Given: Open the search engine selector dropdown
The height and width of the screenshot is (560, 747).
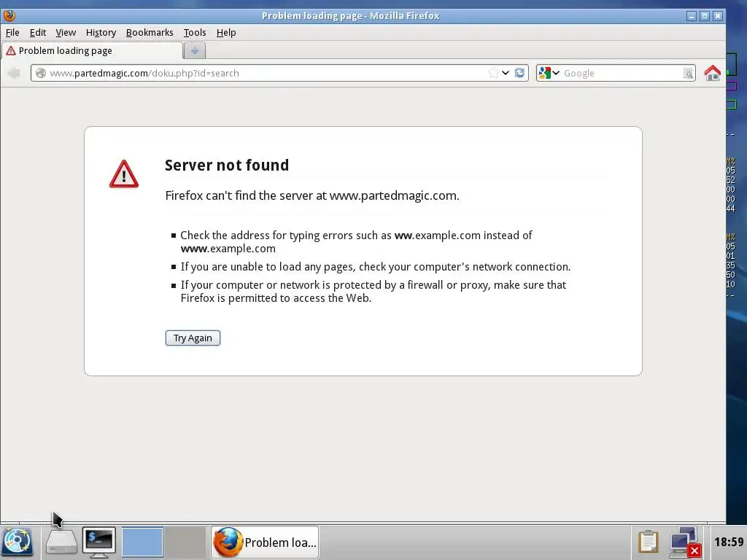Looking at the screenshot, I should click(549, 73).
